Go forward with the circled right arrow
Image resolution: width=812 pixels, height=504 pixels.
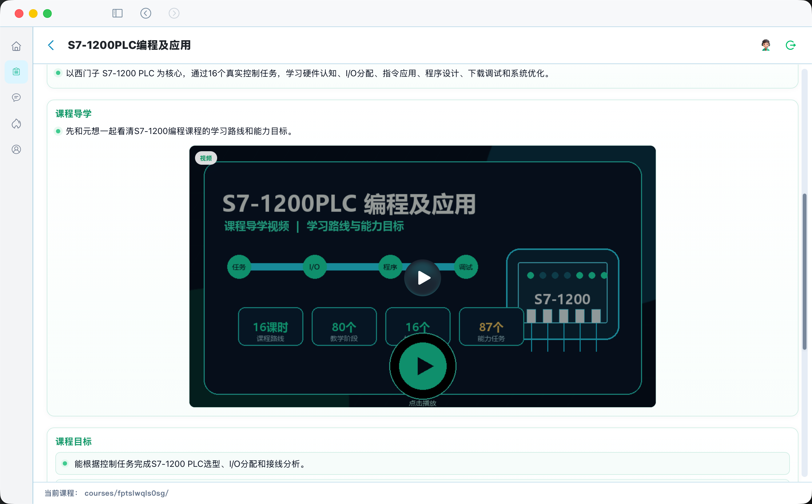pyautogui.click(x=174, y=13)
